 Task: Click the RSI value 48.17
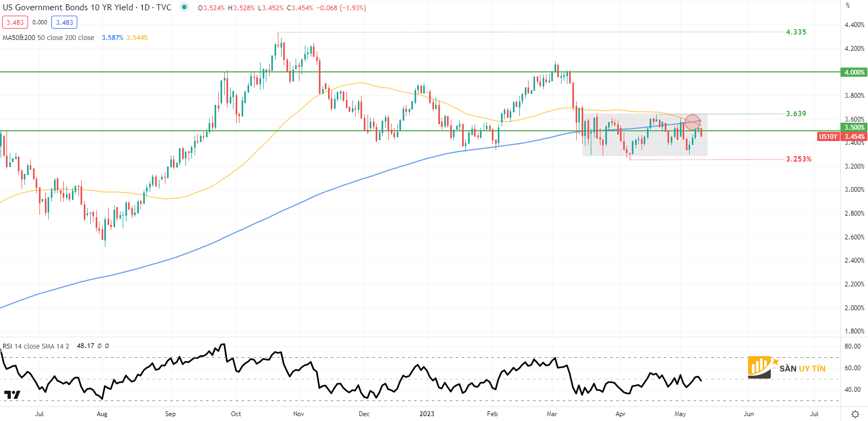[85, 346]
